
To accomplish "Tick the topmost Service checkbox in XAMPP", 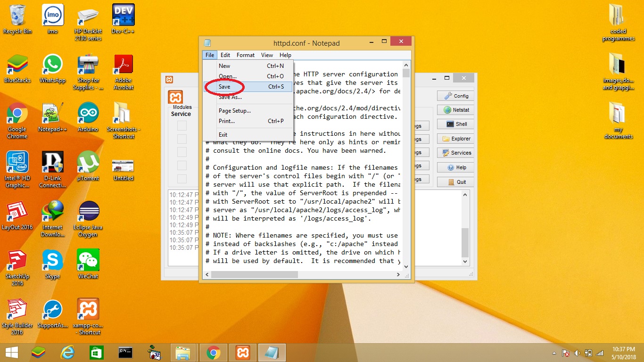I will click(182, 126).
